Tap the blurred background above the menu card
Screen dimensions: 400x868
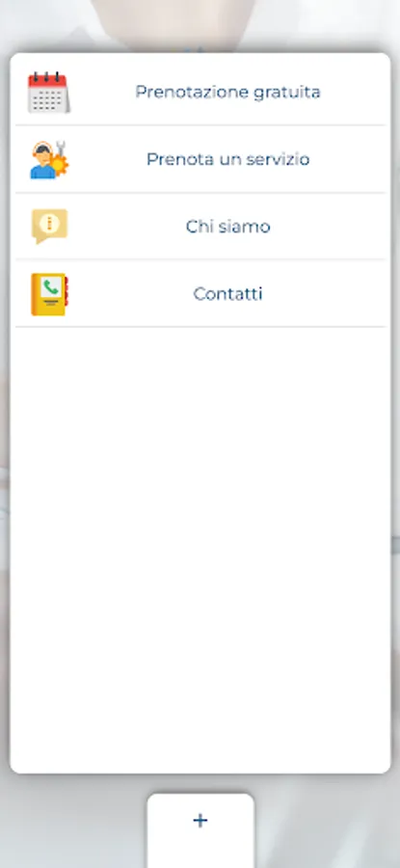(200, 25)
